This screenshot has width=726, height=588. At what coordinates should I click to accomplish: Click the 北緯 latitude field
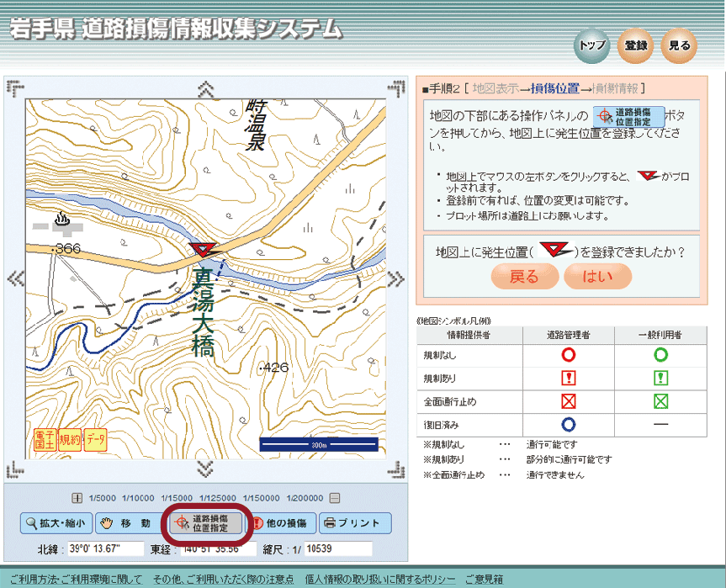(x=105, y=549)
